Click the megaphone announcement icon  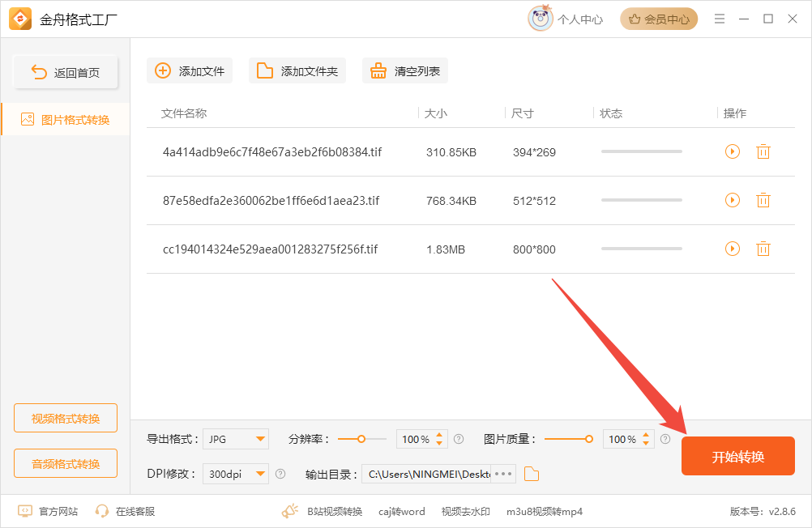click(290, 511)
